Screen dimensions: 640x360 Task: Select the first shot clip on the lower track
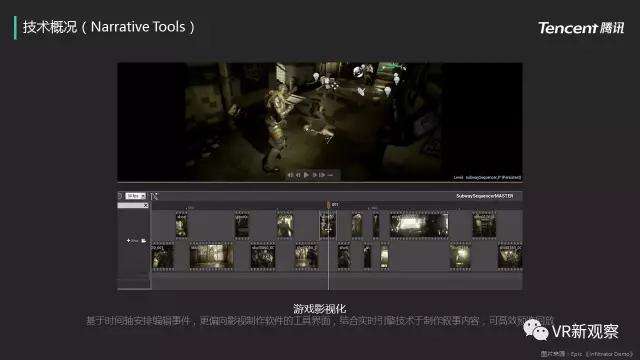(162, 257)
